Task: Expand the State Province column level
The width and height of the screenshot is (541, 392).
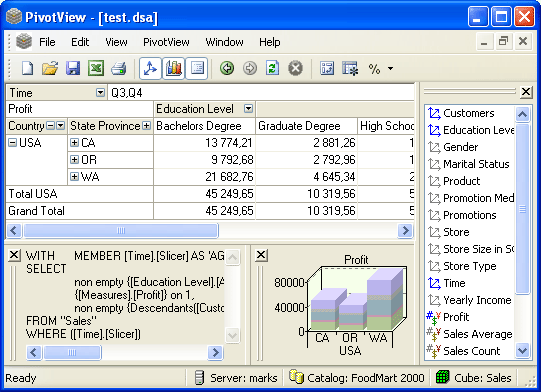Action: coord(146,126)
